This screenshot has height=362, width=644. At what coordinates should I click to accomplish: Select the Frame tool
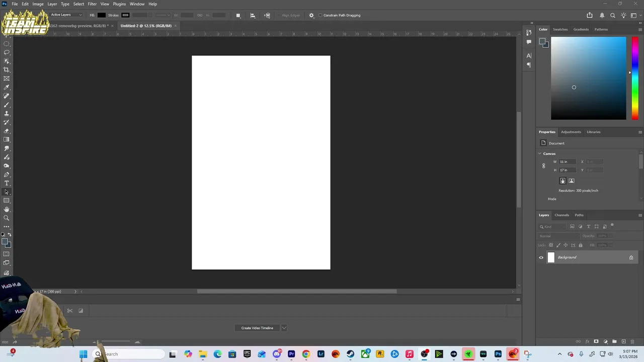tap(7, 78)
